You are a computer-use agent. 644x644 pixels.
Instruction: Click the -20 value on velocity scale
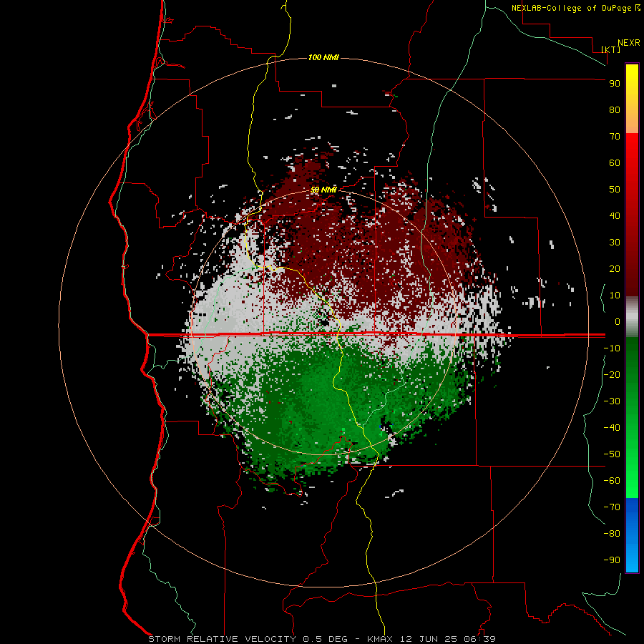[612, 374]
